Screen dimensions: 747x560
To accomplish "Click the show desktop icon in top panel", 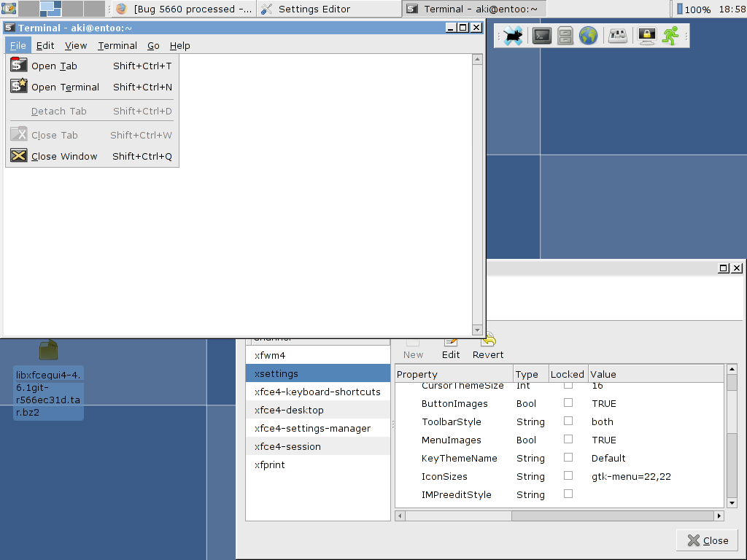I will 9,9.
